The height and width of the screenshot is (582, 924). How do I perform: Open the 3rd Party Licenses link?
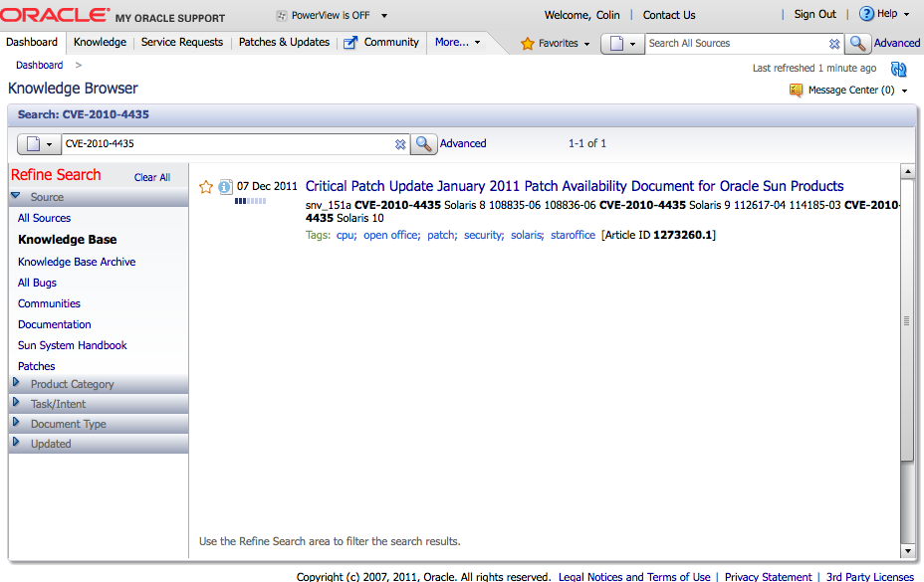[870, 577]
